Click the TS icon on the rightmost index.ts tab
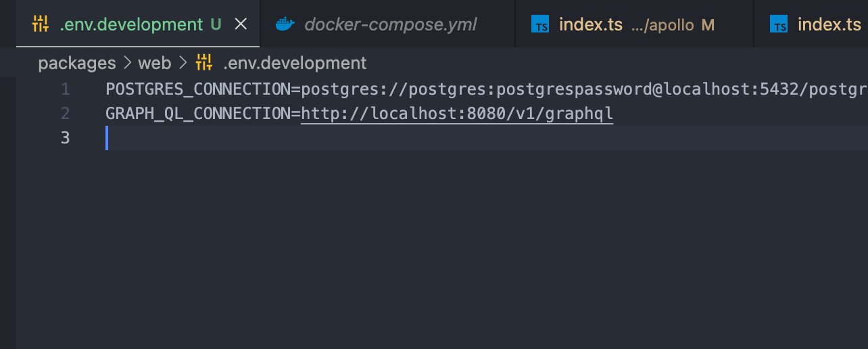 coord(779,24)
